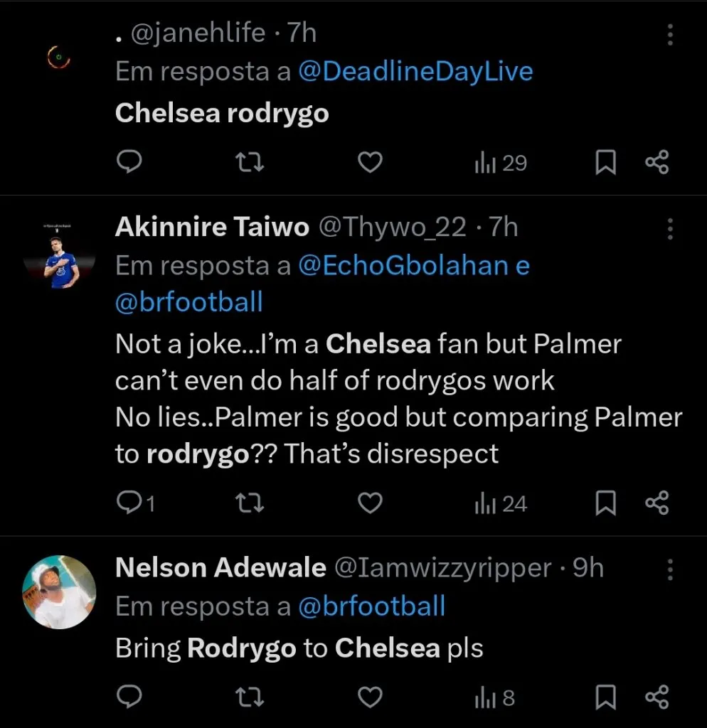The width and height of the screenshot is (707, 728).
Task: Share Akinnire Taiwo's tweet
Action: pyautogui.click(x=656, y=504)
